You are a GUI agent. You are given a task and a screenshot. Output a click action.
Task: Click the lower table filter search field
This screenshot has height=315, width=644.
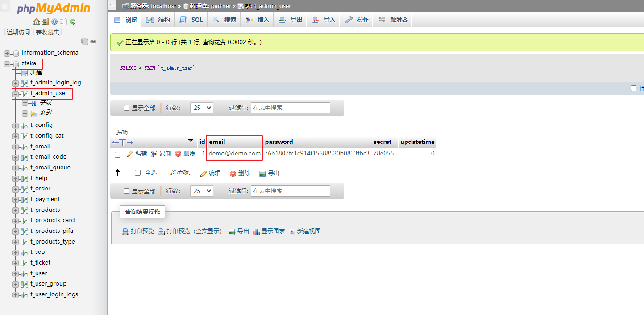pyautogui.click(x=291, y=191)
